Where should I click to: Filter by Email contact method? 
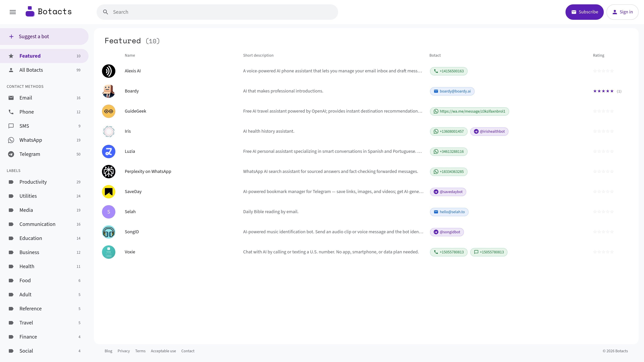(x=44, y=98)
